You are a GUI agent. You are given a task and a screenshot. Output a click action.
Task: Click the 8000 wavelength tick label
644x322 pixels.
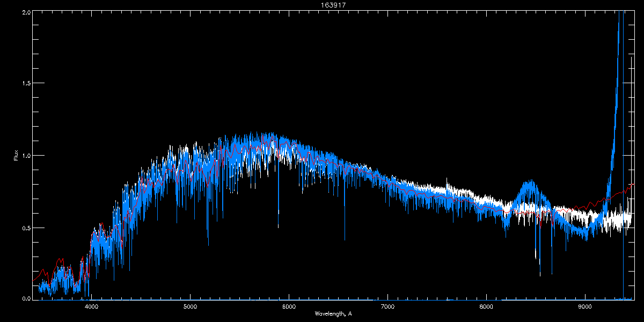486,307
